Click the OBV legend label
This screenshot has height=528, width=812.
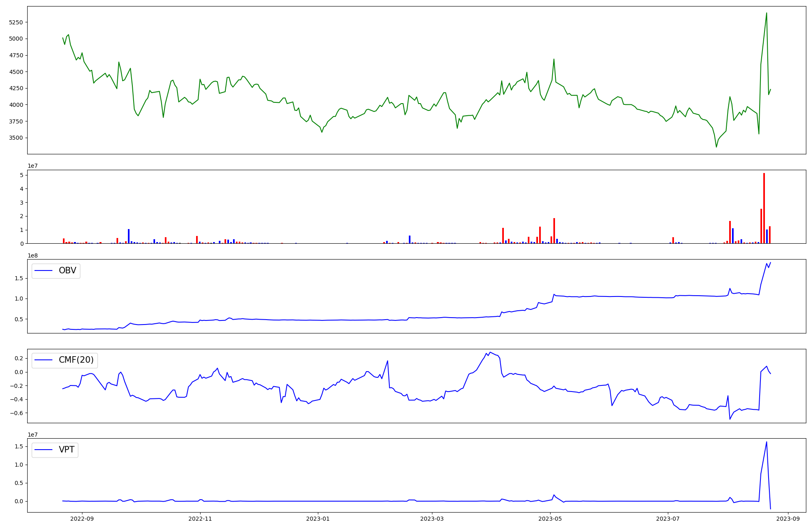pos(67,270)
